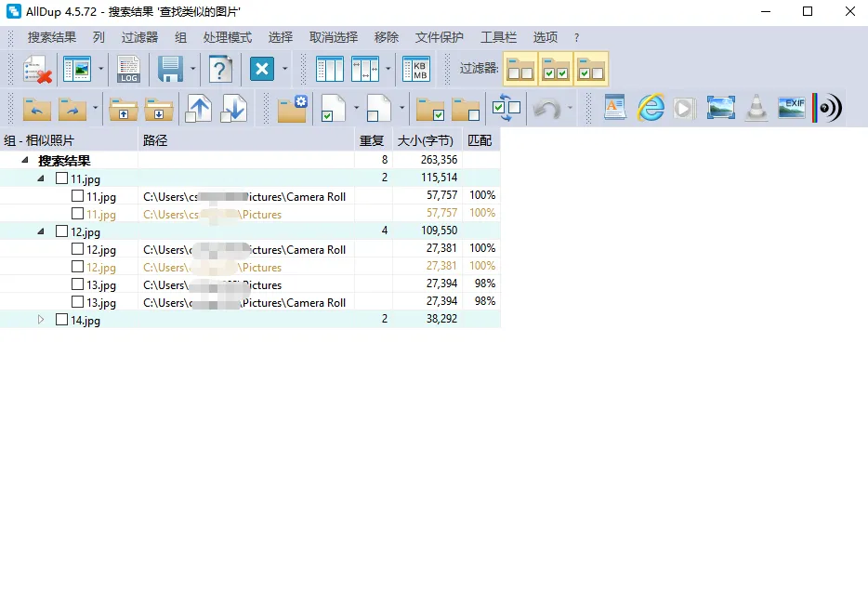Sort by 路径 column header
Image resolution: width=868 pixels, height=607 pixels.
point(246,140)
